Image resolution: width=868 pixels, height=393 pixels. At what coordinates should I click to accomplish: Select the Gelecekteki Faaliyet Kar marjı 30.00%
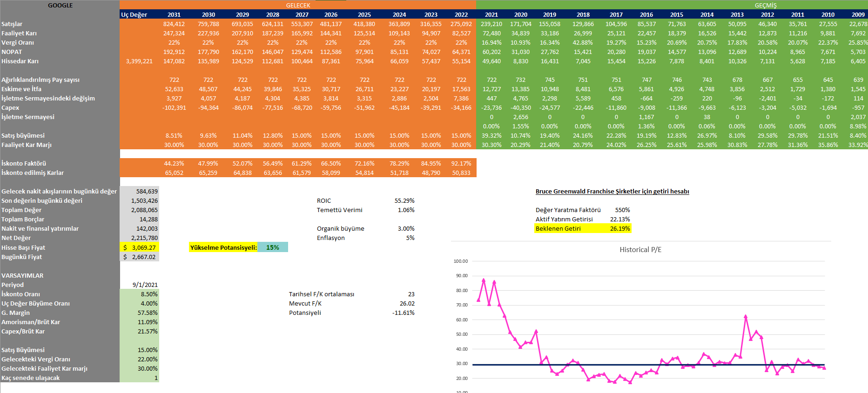pyautogui.click(x=140, y=368)
